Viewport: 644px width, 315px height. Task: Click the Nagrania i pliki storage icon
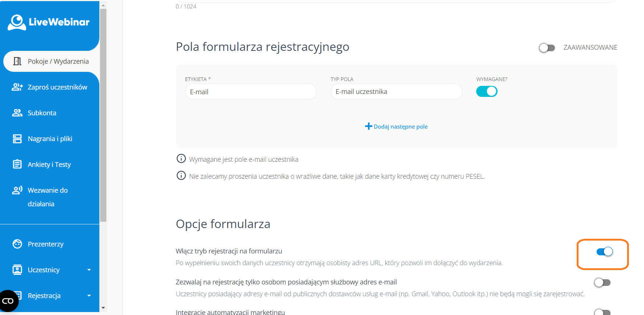point(17,139)
